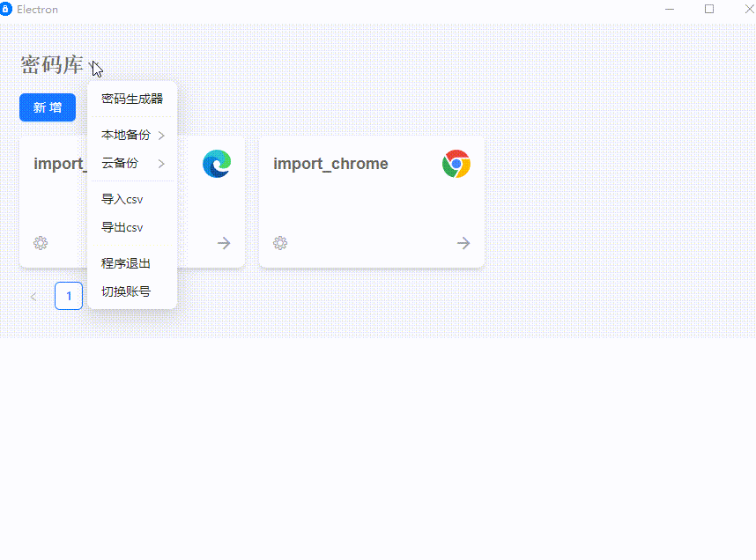Open 密码生成器 from the menu
756x560 pixels.
pos(132,99)
